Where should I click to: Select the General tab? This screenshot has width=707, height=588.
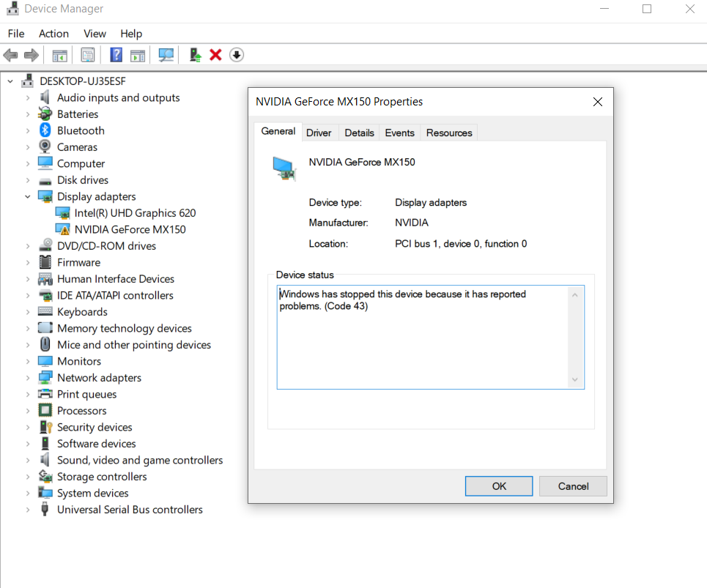click(278, 131)
